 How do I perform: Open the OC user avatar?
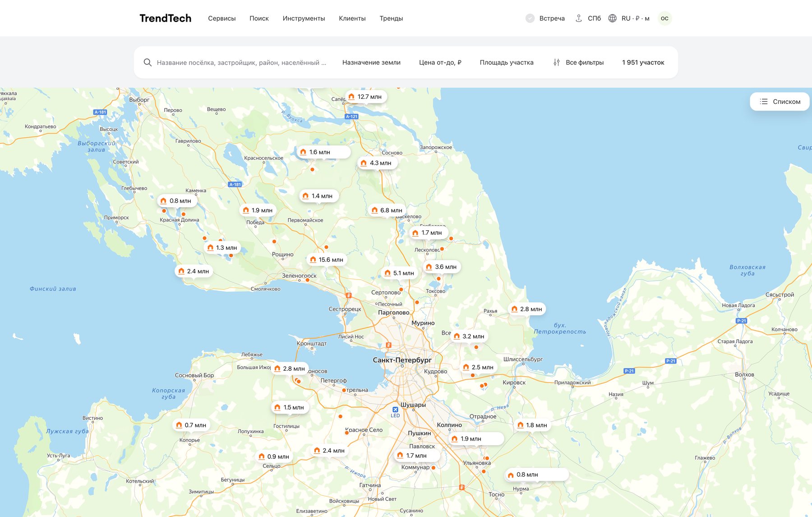[664, 18]
